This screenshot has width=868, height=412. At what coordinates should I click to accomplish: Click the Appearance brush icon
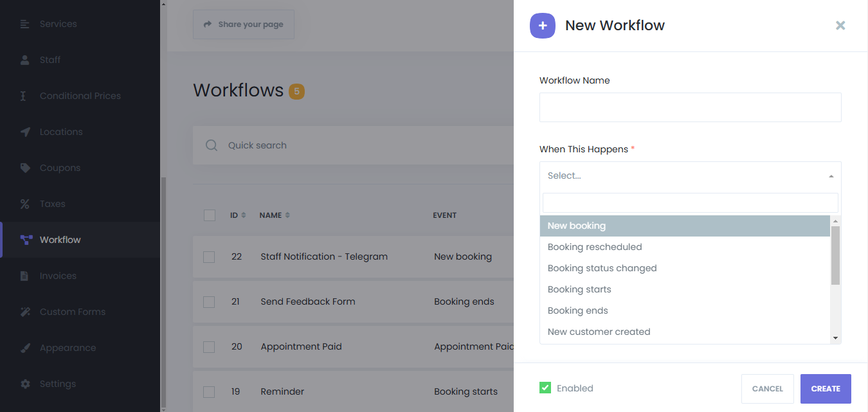tap(25, 348)
